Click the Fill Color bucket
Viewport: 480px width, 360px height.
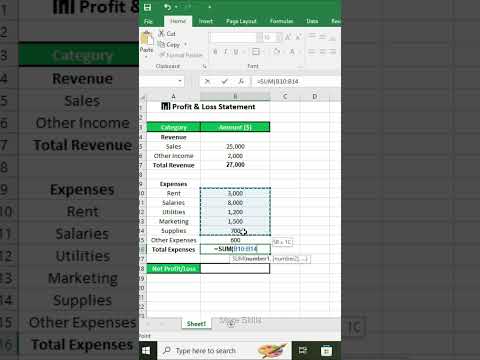(276, 52)
